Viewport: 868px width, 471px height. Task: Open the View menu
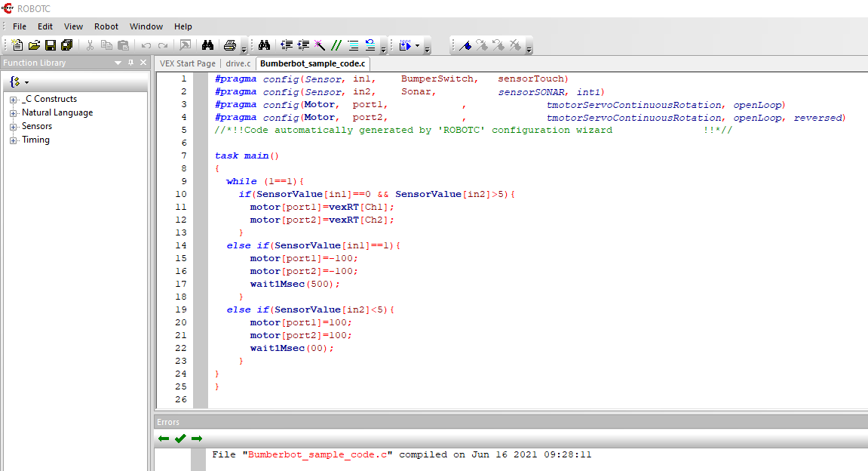pos(73,26)
